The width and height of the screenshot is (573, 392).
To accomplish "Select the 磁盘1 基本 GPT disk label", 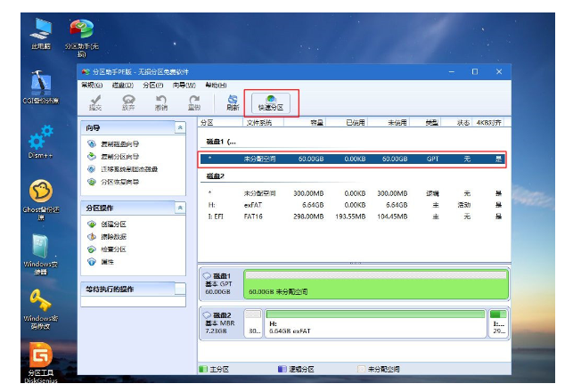I will click(x=221, y=284).
